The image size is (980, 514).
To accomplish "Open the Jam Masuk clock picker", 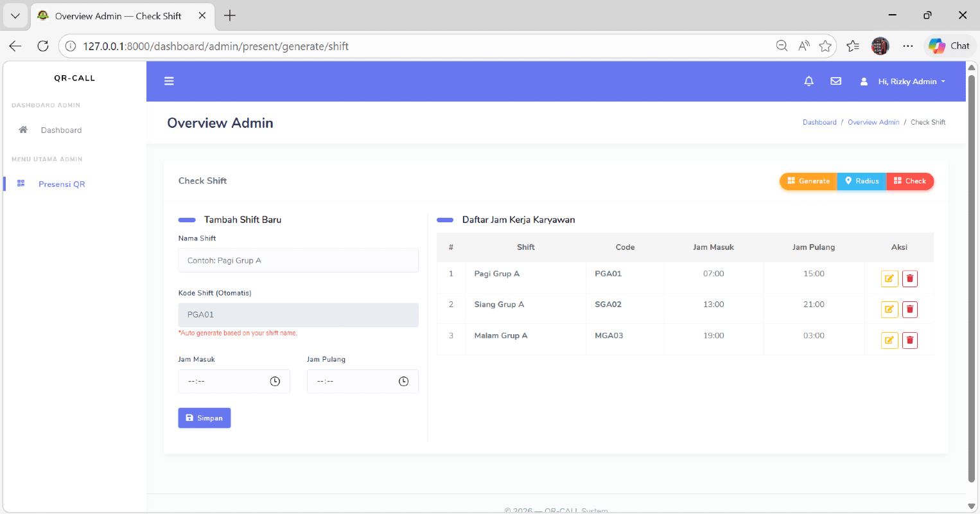I will click(x=275, y=382).
